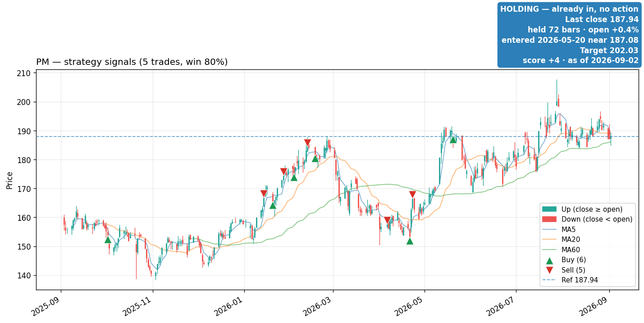
Task: Click the 160 tick on the price axis
Action: 24,218
